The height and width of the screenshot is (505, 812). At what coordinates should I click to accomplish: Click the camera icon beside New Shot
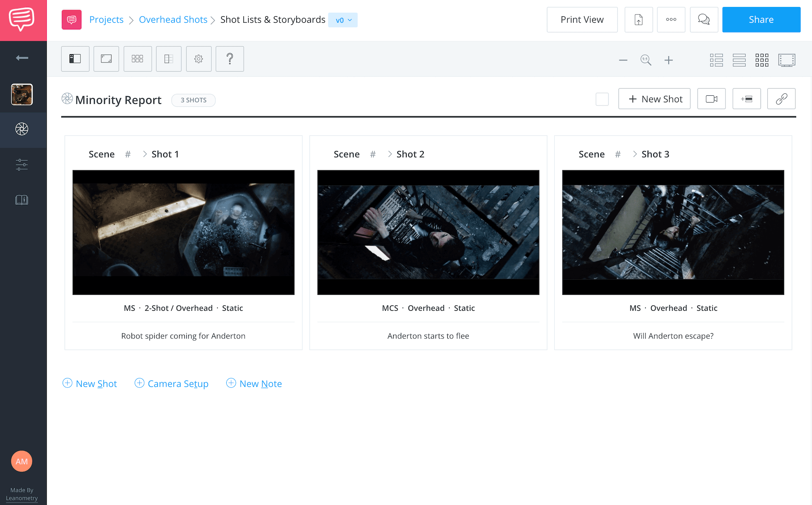[x=711, y=99]
